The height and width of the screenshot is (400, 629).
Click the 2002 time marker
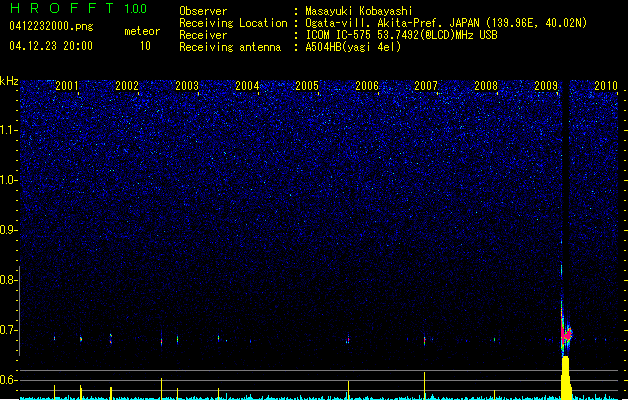(x=127, y=85)
